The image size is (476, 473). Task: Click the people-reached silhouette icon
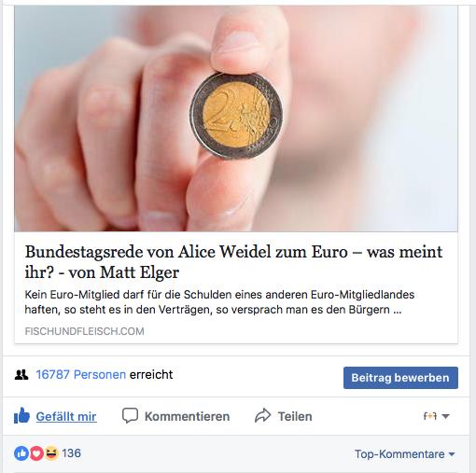pos(21,375)
